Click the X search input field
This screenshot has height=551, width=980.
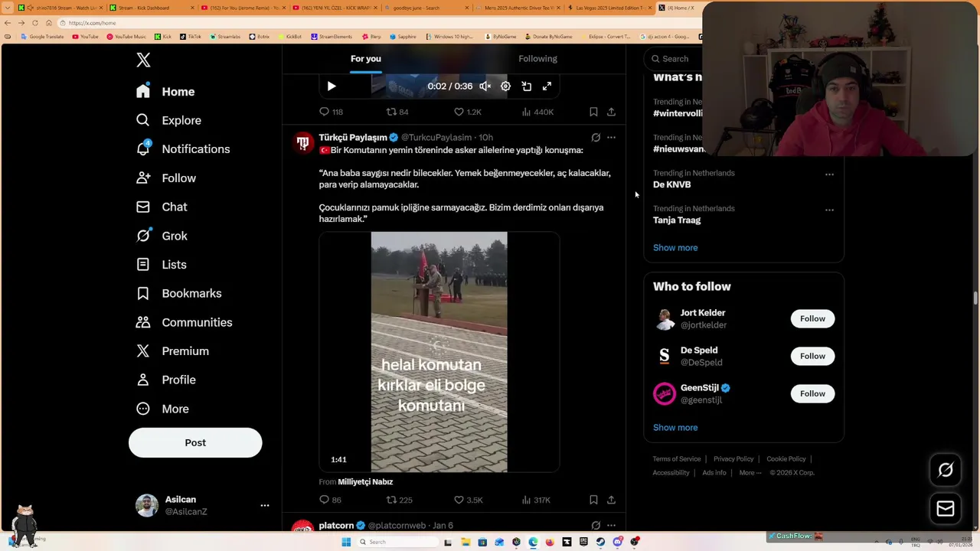coord(674,59)
